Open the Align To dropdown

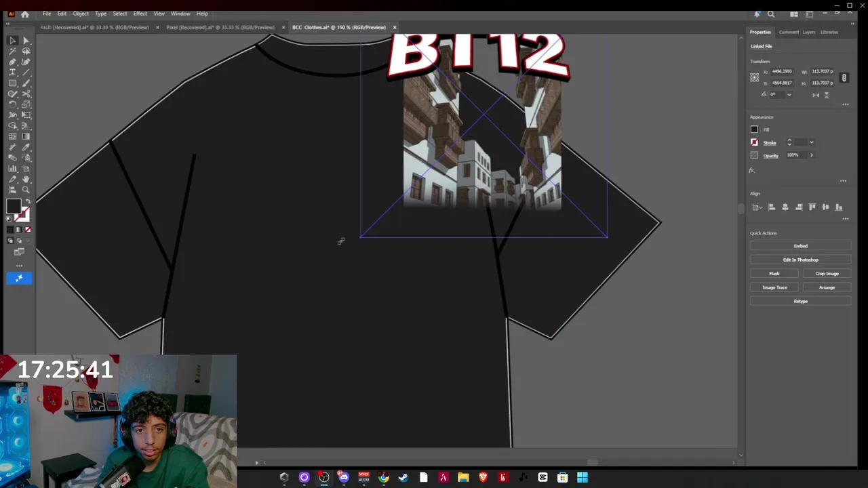[757, 207]
